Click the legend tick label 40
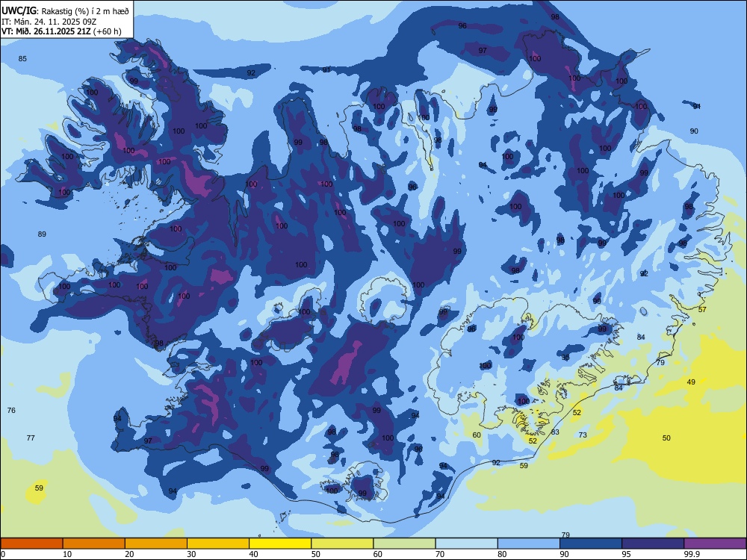747x560 pixels. pos(253,554)
